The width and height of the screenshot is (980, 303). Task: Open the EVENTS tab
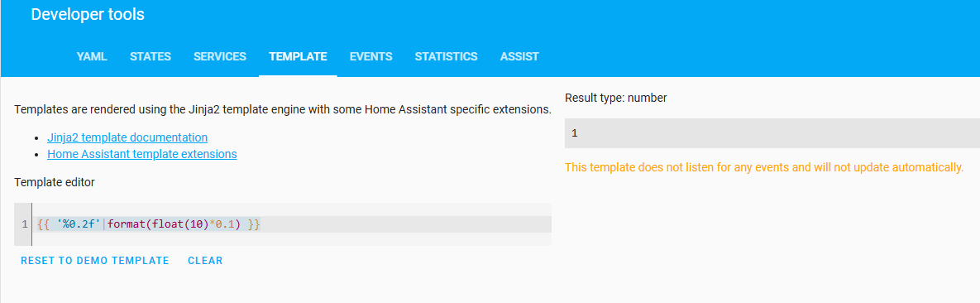(x=371, y=56)
